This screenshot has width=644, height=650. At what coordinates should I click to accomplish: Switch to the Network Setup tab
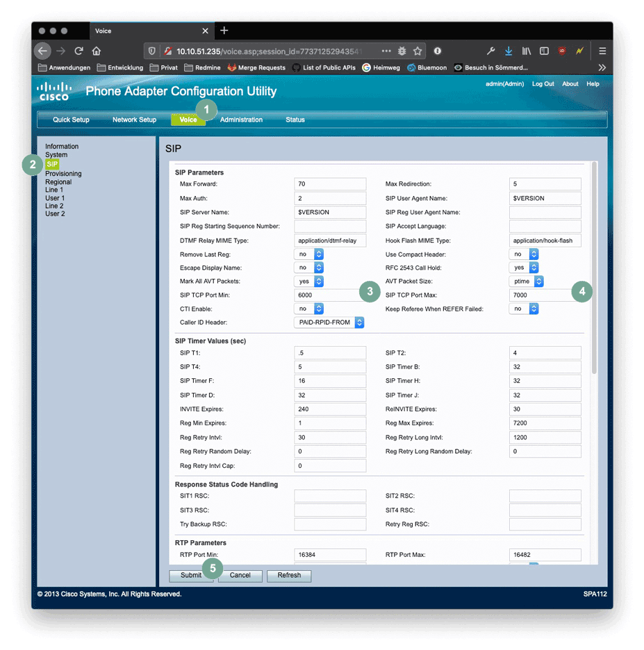[x=134, y=120]
